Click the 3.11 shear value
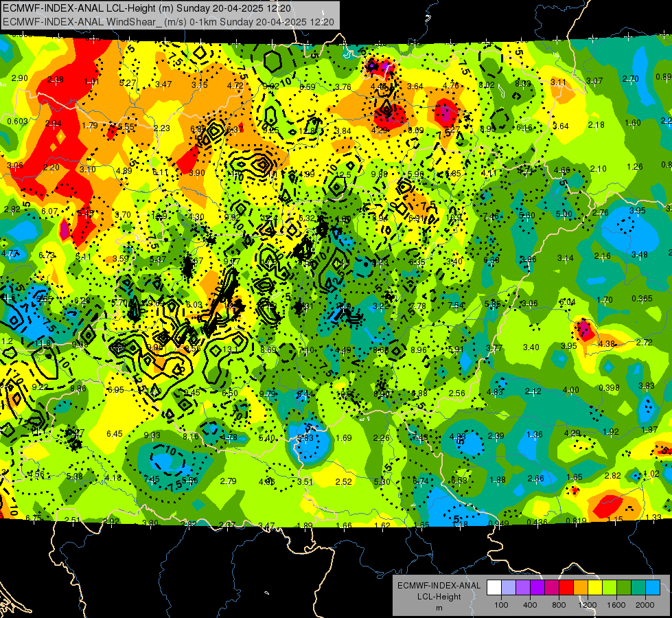The image size is (672, 618). (558, 82)
